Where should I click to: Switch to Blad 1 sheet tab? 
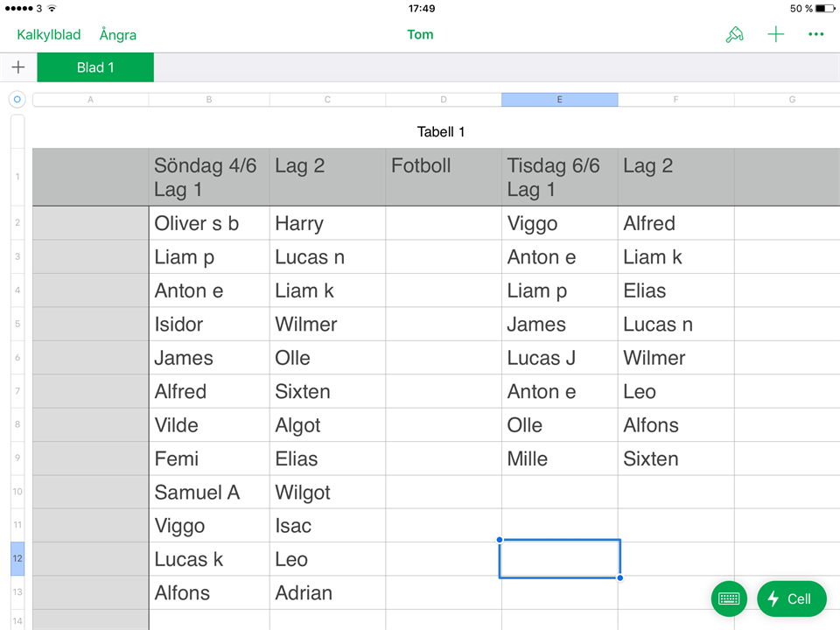click(95, 67)
